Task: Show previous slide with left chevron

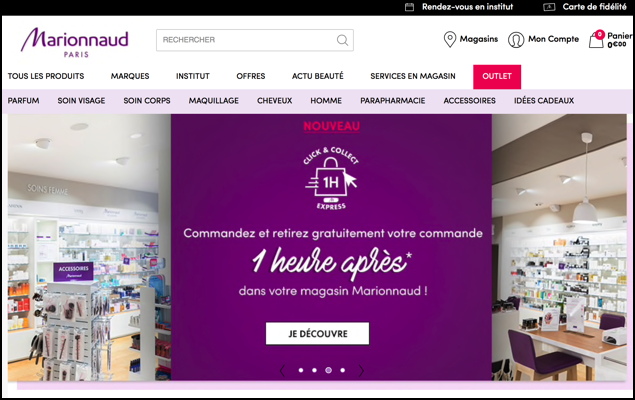Action: [282, 370]
